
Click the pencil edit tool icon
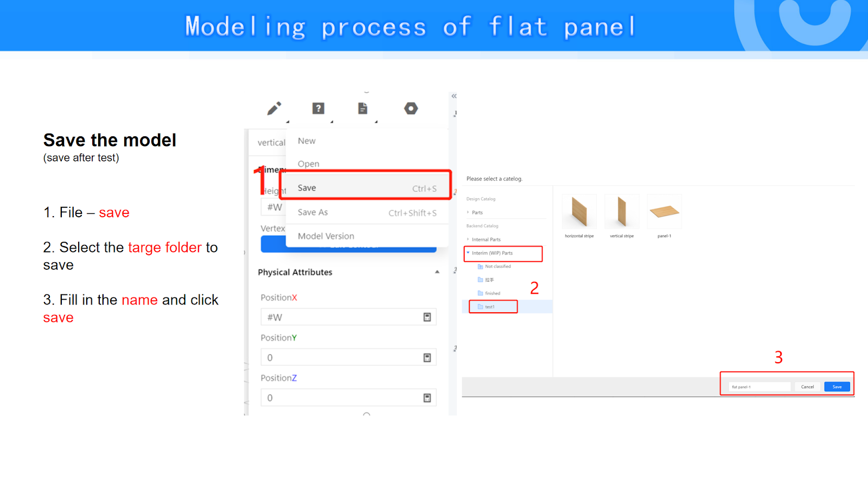pos(275,109)
